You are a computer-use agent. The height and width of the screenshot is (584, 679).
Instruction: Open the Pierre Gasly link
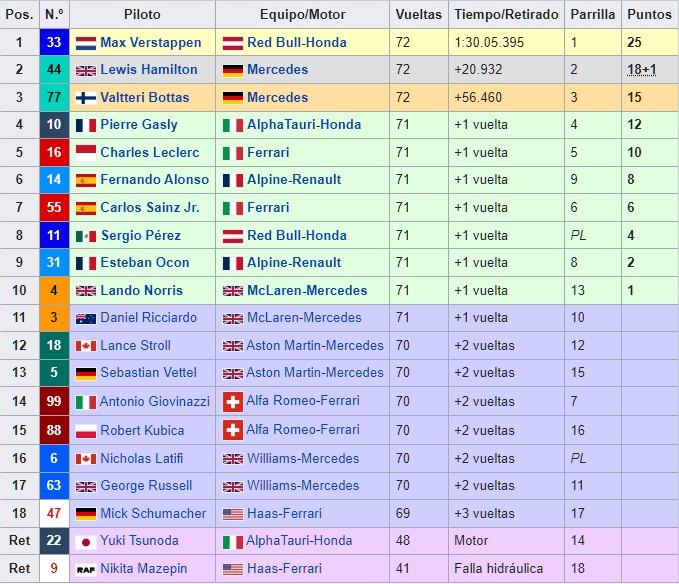[139, 125]
